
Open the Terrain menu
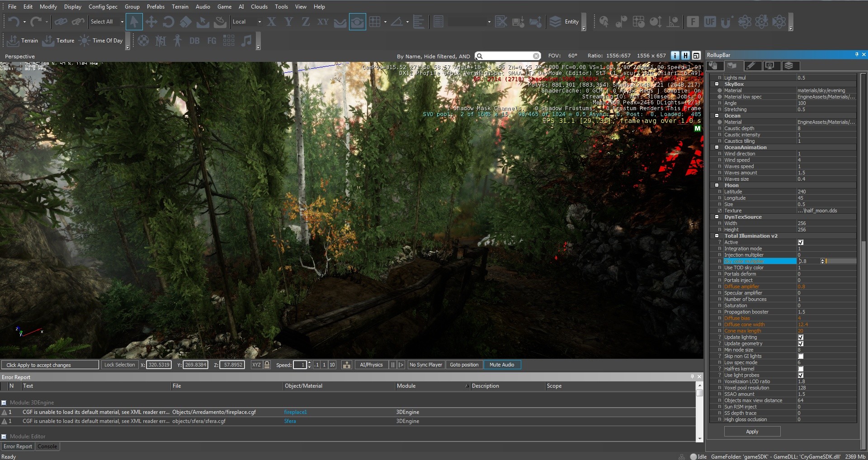[180, 6]
